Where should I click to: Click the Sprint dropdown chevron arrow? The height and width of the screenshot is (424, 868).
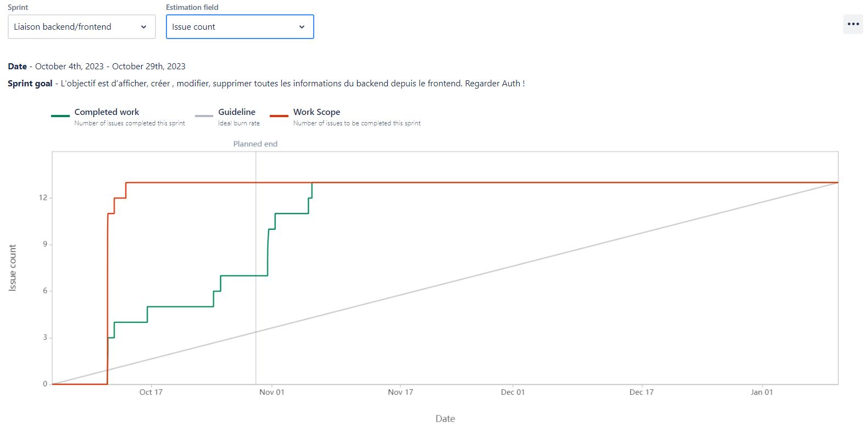click(143, 27)
